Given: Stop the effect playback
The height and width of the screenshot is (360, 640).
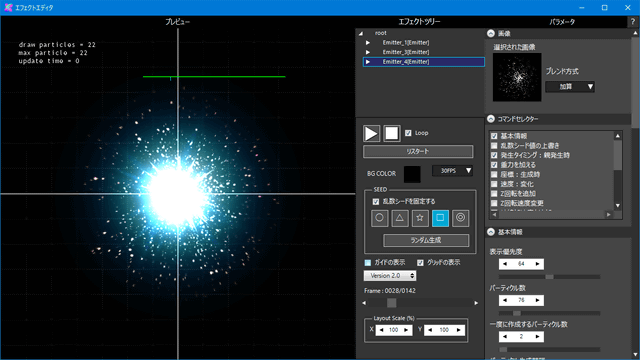Looking at the screenshot, I should tap(392, 133).
